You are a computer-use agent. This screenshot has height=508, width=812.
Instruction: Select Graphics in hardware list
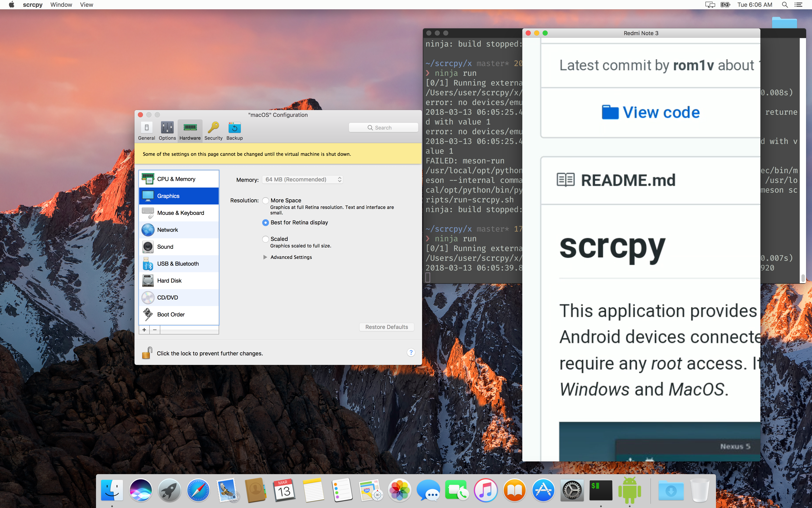179,196
